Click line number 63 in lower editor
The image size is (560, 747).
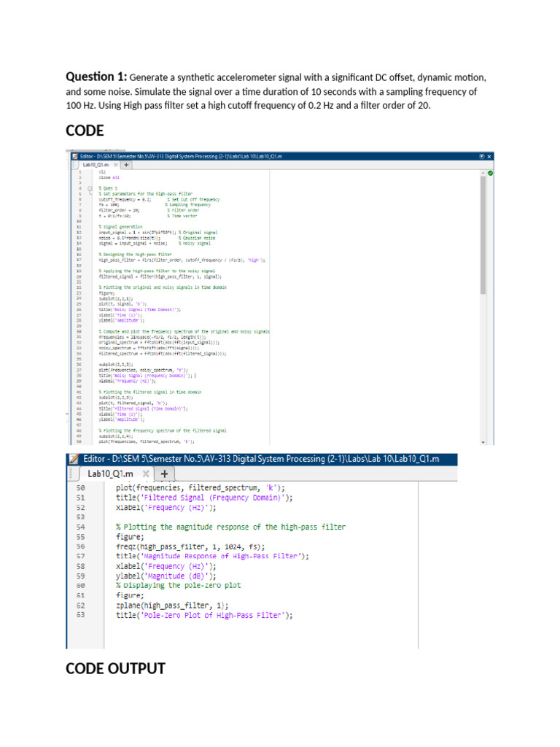80,615
